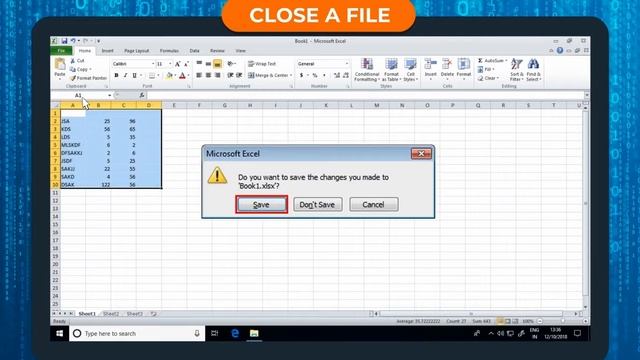640x360 pixels.
Task: Toggle Italic formatting
Action: (125, 75)
